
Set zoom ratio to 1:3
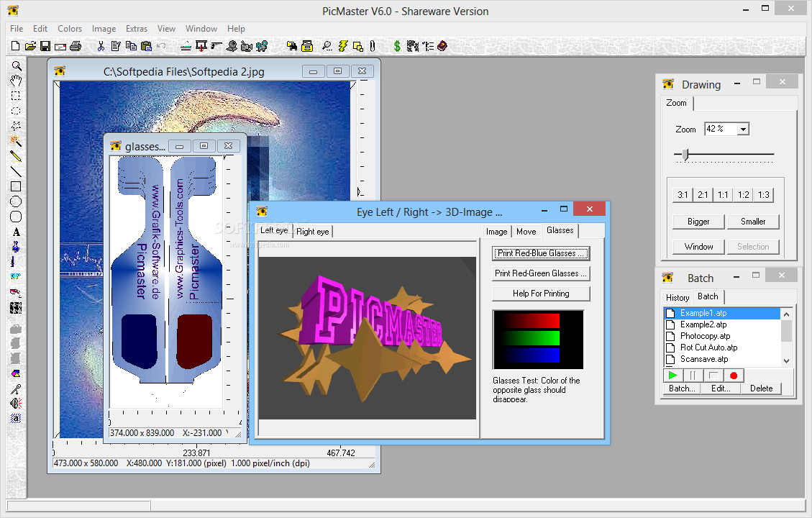tap(763, 195)
